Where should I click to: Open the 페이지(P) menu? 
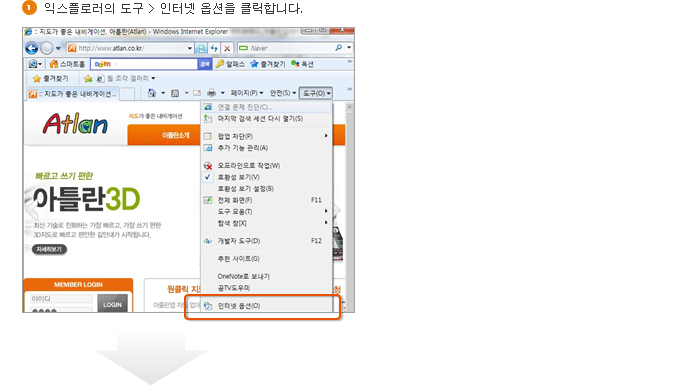(247, 93)
